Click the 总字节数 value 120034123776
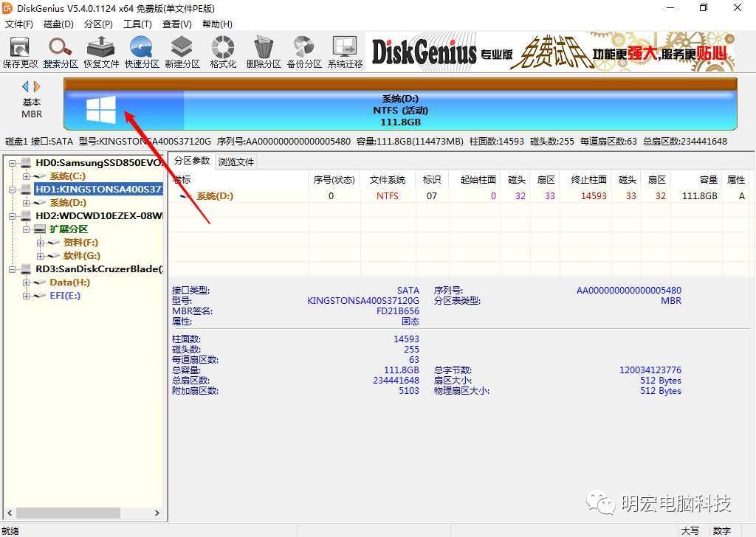 [650, 370]
